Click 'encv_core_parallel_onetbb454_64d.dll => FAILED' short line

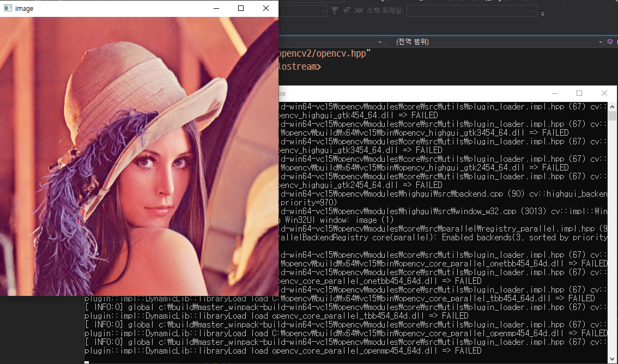coord(380,281)
